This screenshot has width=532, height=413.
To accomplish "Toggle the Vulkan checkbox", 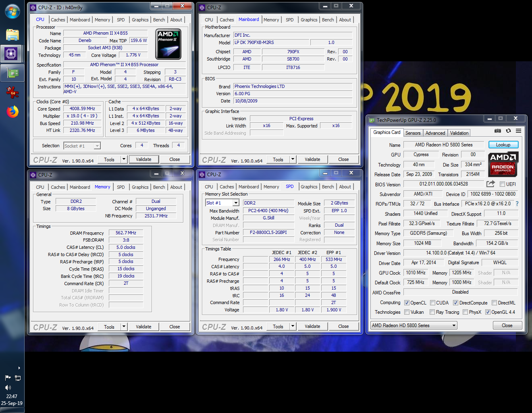I will 407,312.
